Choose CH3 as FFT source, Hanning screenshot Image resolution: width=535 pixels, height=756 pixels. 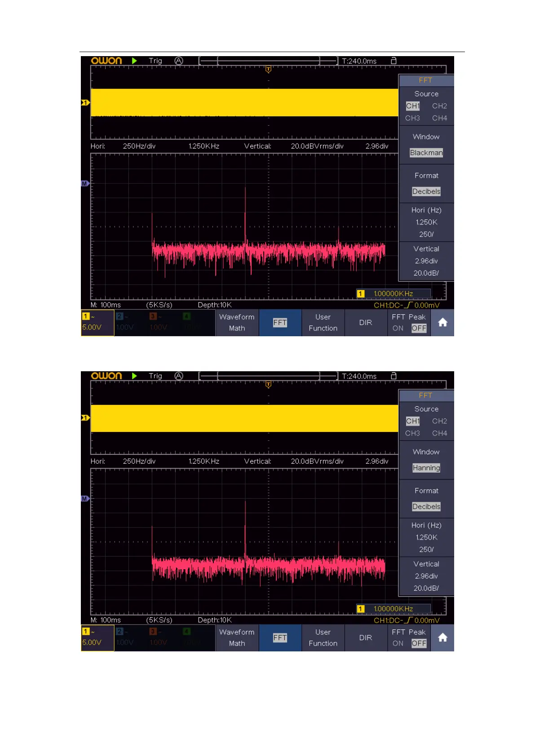pos(412,433)
